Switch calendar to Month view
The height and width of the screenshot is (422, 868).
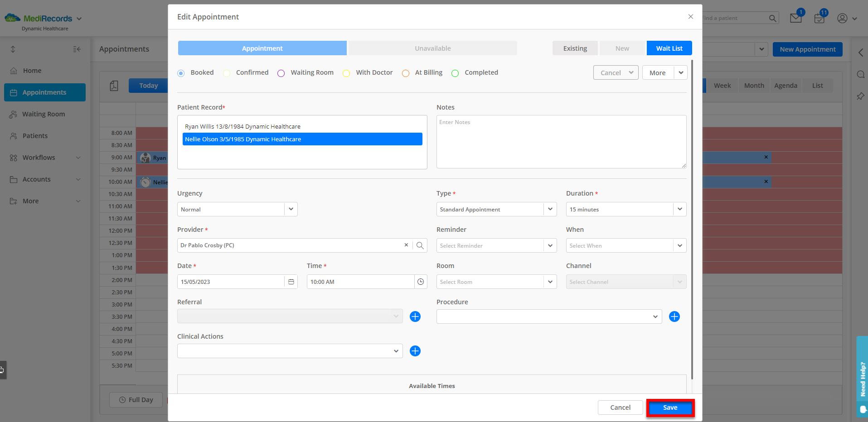tap(754, 86)
